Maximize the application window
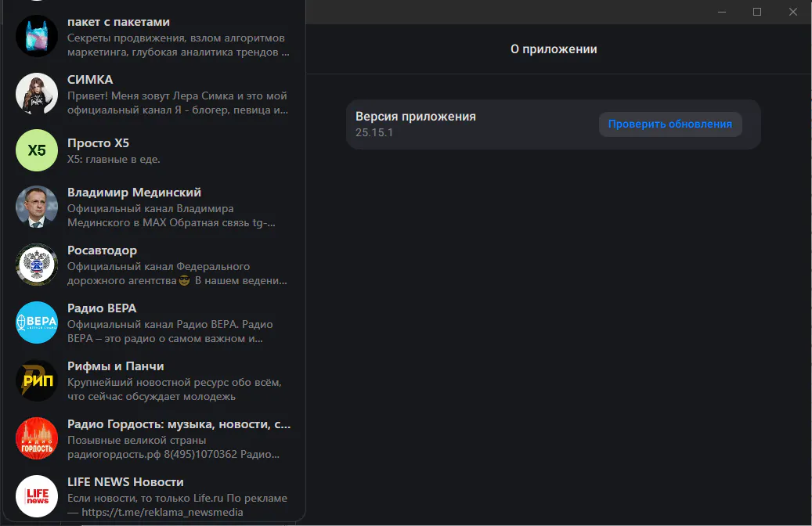 tap(757, 12)
